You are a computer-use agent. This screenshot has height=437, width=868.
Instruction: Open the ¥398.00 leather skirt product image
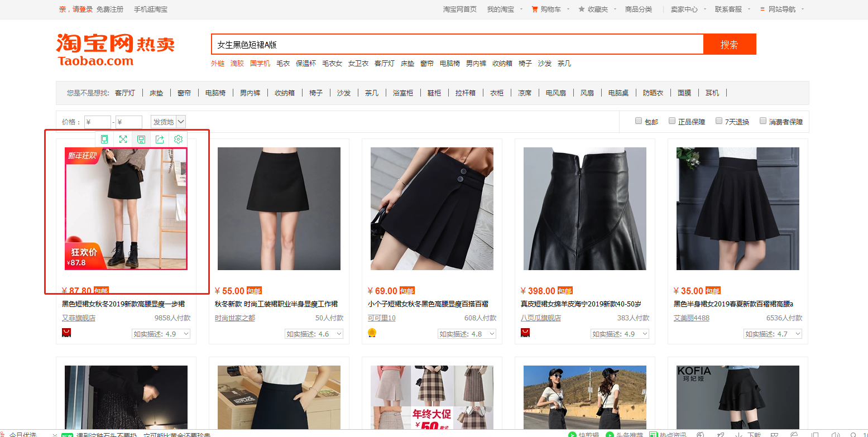tap(585, 209)
